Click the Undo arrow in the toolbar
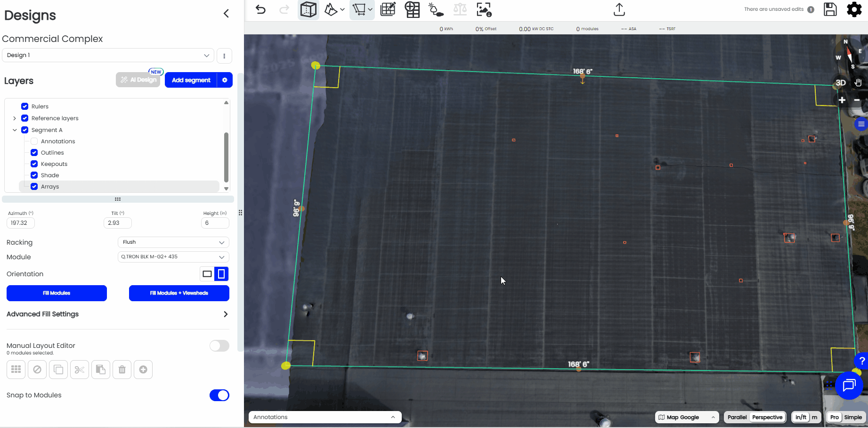The height and width of the screenshot is (428, 868). (x=261, y=9)
